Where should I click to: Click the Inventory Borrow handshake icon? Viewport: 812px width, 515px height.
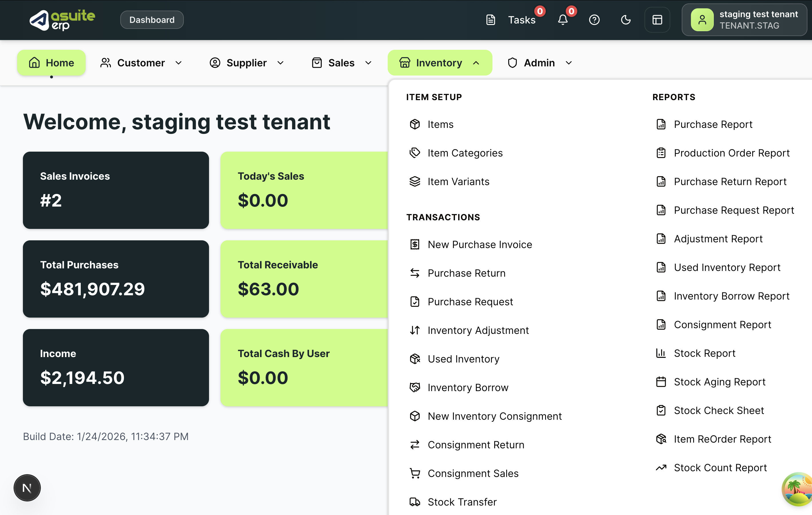pyautogui.click(x=415, y=388)
